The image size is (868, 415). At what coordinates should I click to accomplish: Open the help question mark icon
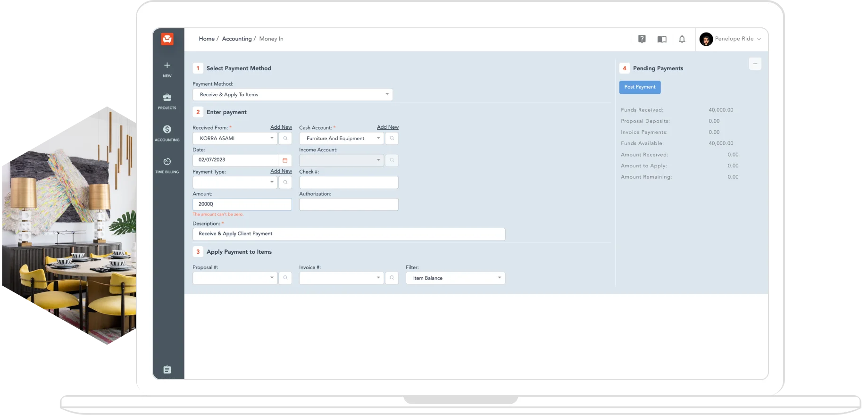[x=642, y=39]
